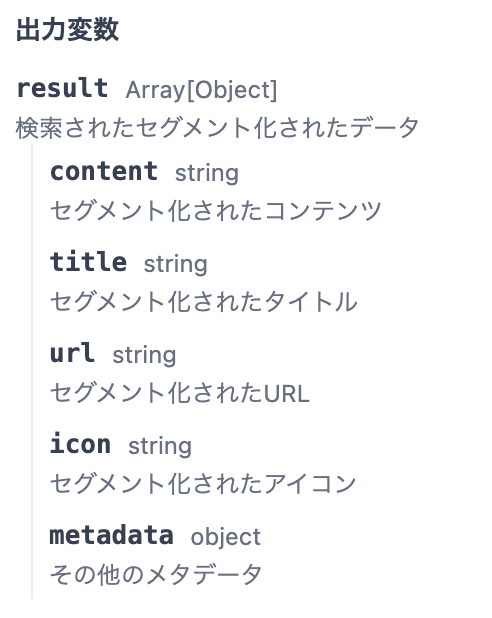Click the セグメント化されたURL description
This screenshot has width=492, height=618.
tap(180, 393)
